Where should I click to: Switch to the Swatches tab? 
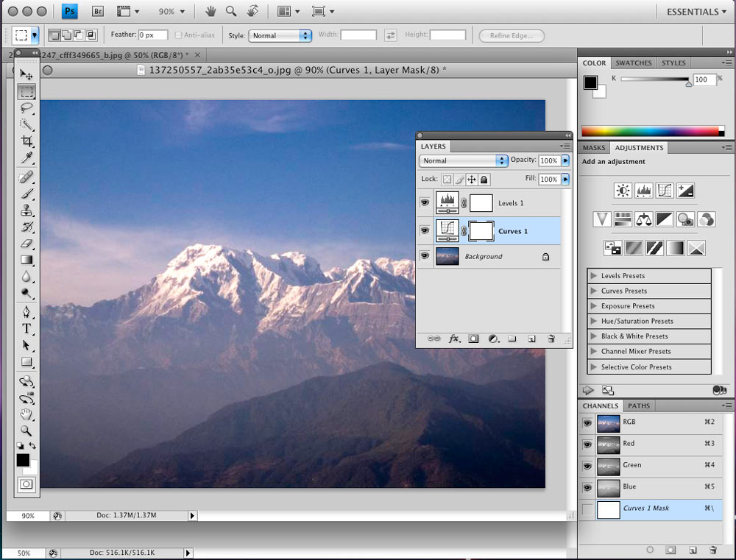633,63
